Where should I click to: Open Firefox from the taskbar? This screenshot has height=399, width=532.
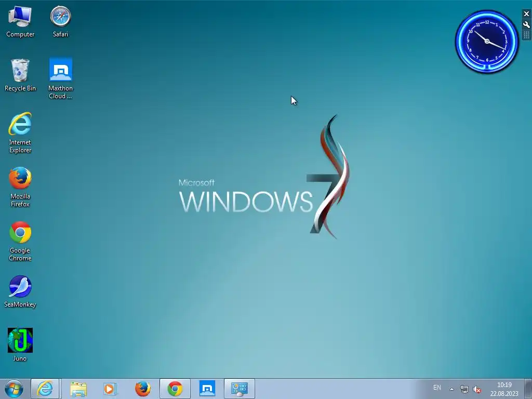pyautogui.click(x=142, y=389)
